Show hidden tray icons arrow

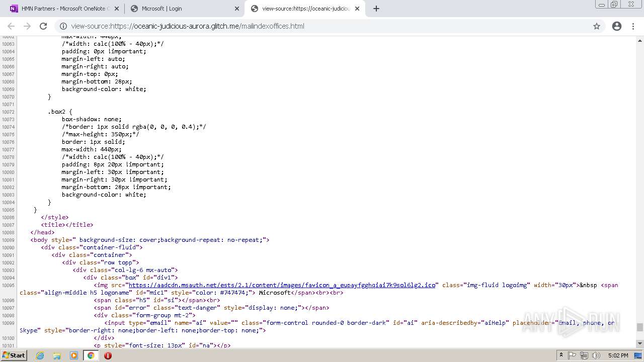click(x=561, y=355)
